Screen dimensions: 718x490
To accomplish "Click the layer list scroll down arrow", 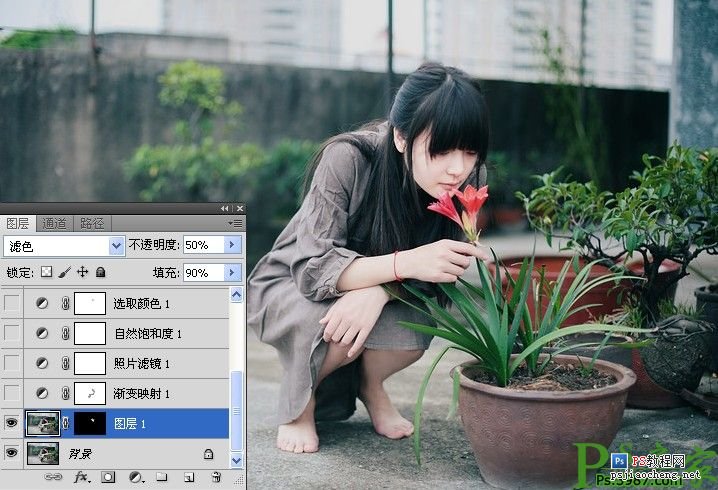I will click(x=236, y=460).
